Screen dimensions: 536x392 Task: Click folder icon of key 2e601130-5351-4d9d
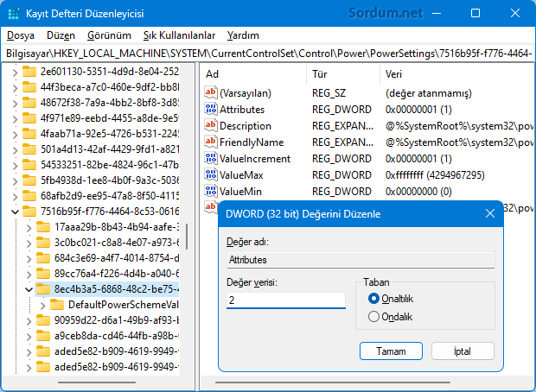click(x=29, y=72)
